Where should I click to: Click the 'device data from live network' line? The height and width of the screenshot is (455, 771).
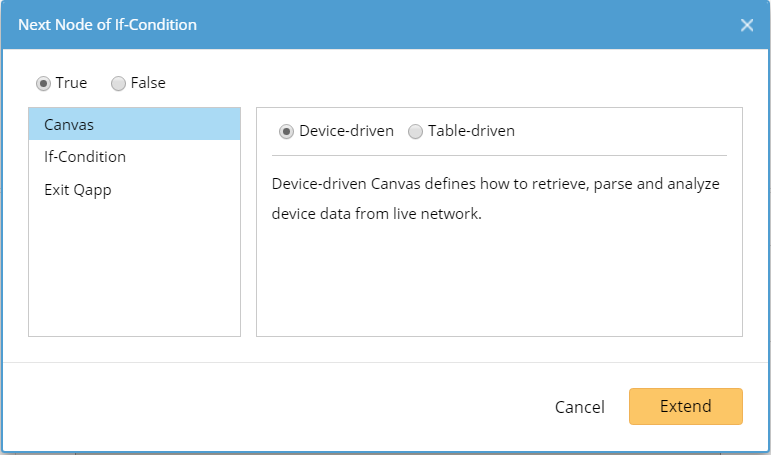click(x=377, y=214)
